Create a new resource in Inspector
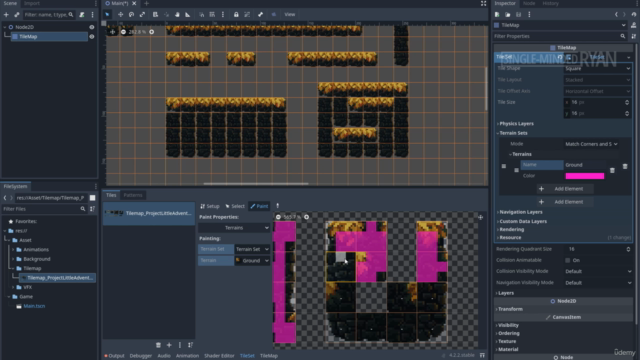640x360 pixels. click(497, 15)
